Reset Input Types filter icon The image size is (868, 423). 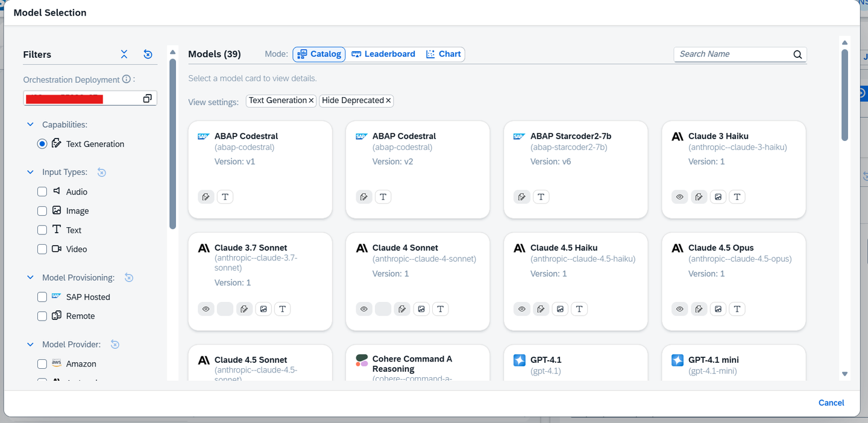click(101, 172)
